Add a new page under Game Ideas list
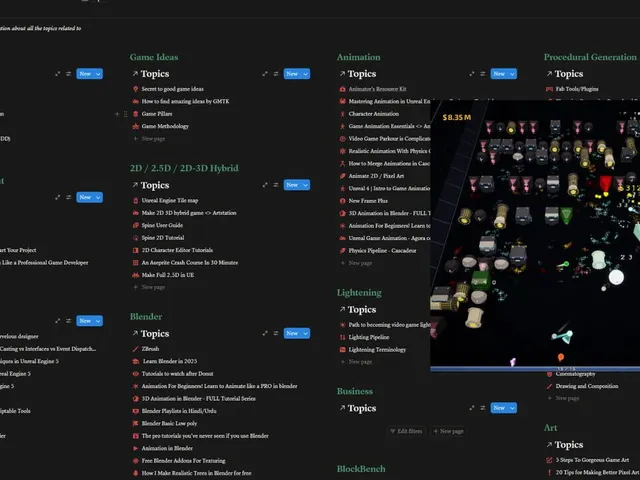 149,139
